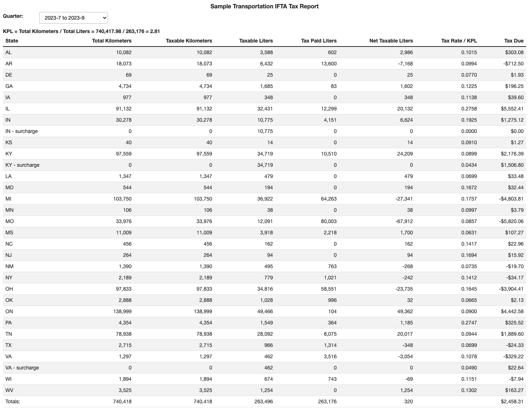
Task: Click the Tax Due column header
Action: tap(514, 41)
